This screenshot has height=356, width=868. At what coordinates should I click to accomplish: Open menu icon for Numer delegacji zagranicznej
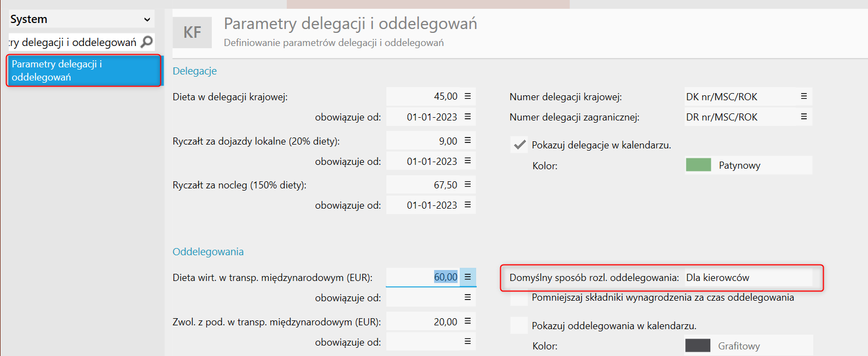[x=804, y=117]
